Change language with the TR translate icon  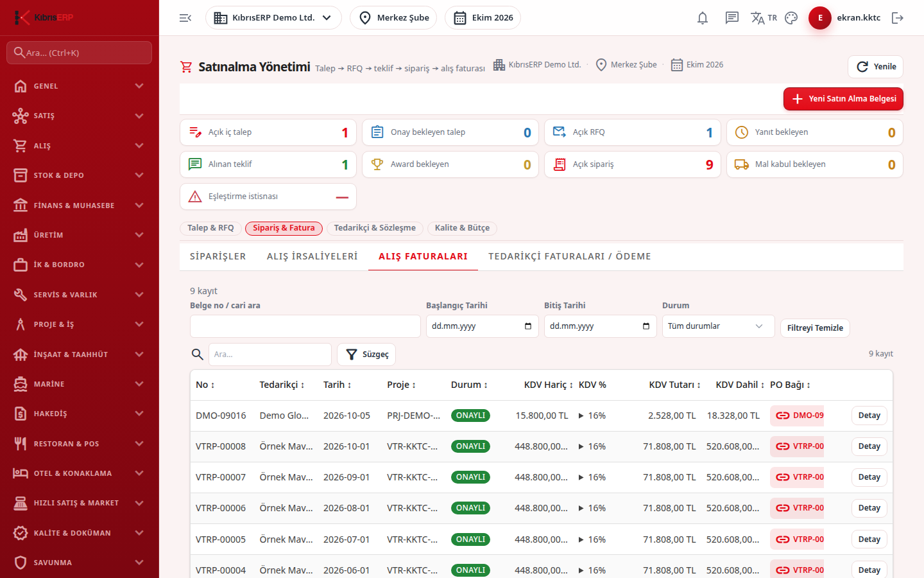764,18
